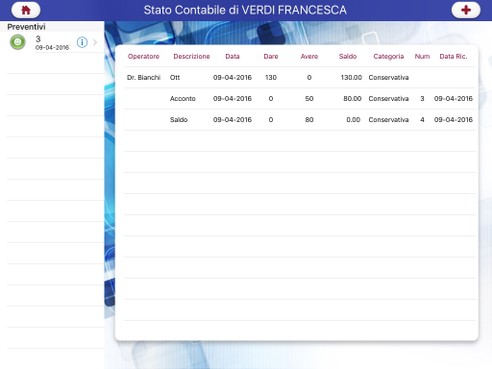Go to home screen via house icon

(x=26, y=10)
